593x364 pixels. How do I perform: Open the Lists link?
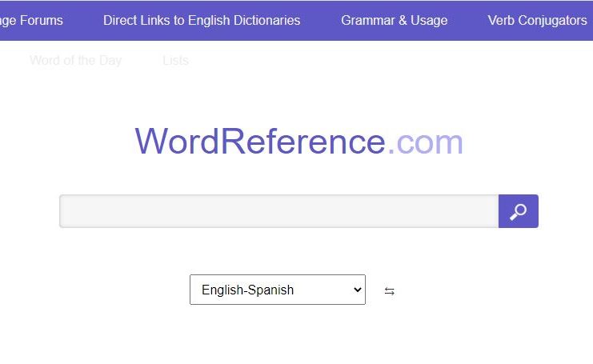click(175, 60)
